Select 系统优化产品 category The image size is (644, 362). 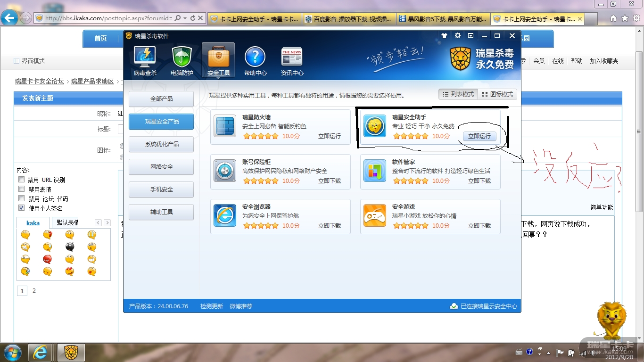(x=161, y=144)
